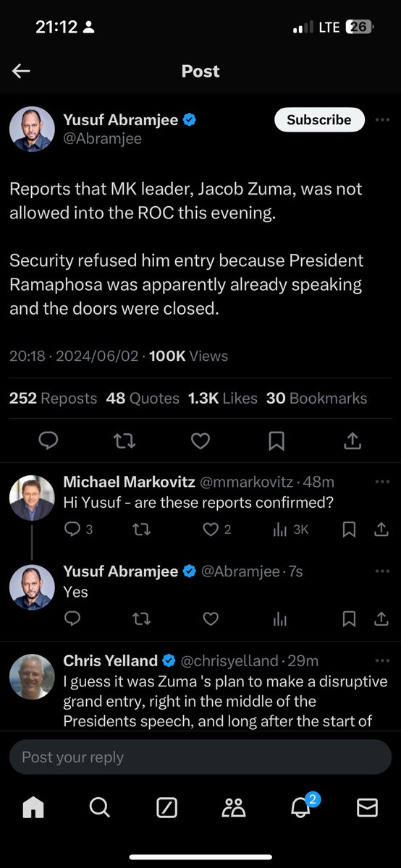Open more options on main post
The width and height of the screenshot is (401, 868).
(x=382, y=120)
